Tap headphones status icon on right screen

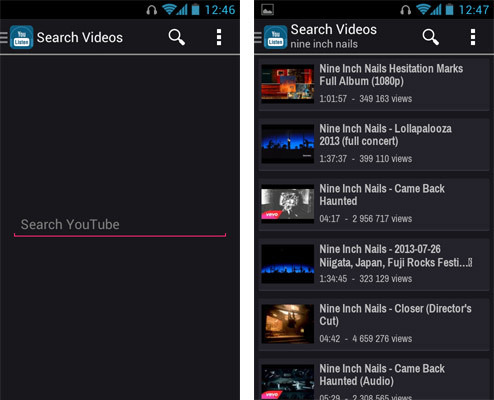pyautogui.click(x=406, y=10)
